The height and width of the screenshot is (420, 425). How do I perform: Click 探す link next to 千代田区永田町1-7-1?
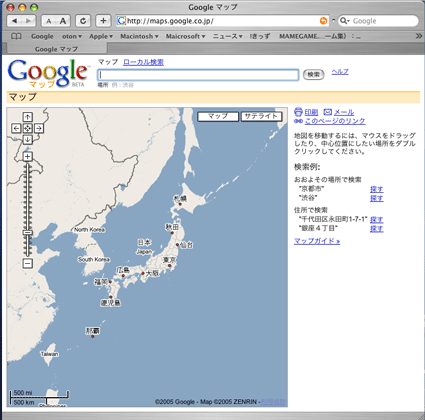click(377, 220)
